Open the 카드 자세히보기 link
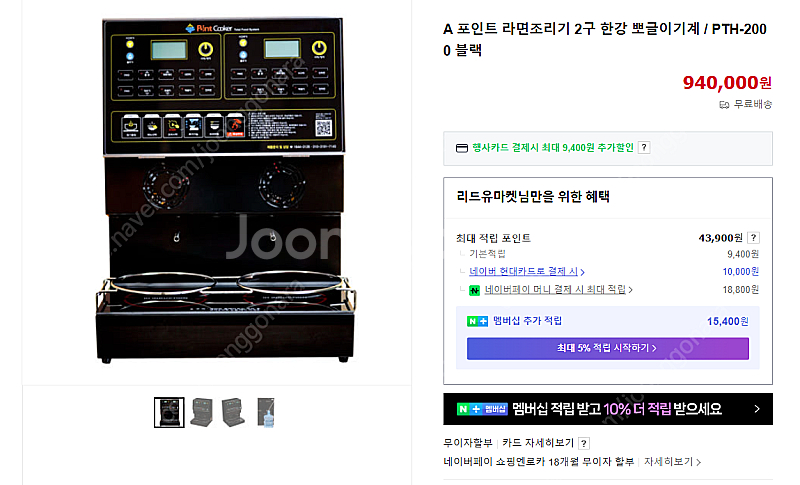This screenshot has height=485, width=800. point(538,443)
